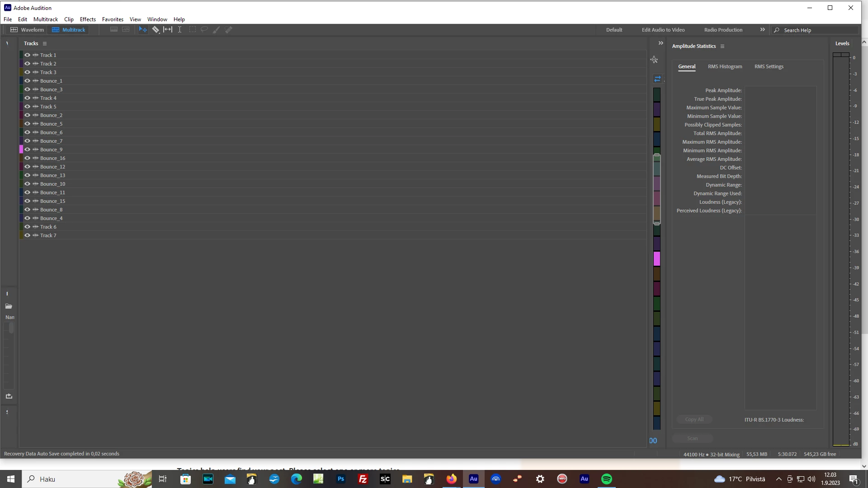Viewport: 868px width, 488px height.
Task: Select the Time Selection tool
Action: pos(179,30)
